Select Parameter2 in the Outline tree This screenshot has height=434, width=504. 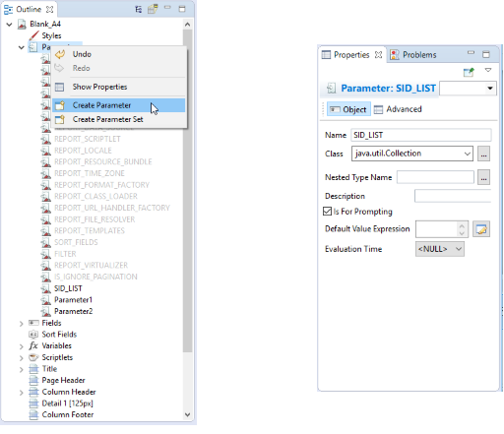point(73,311)
